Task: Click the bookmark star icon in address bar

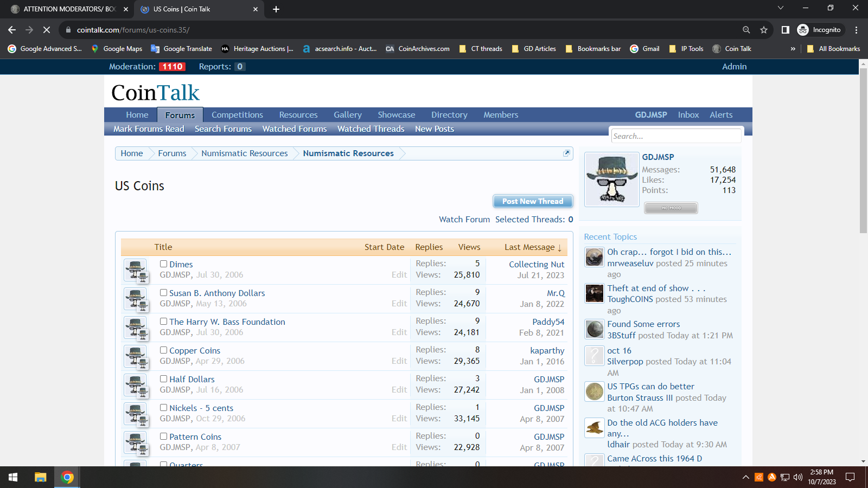Action: [764, 30]
